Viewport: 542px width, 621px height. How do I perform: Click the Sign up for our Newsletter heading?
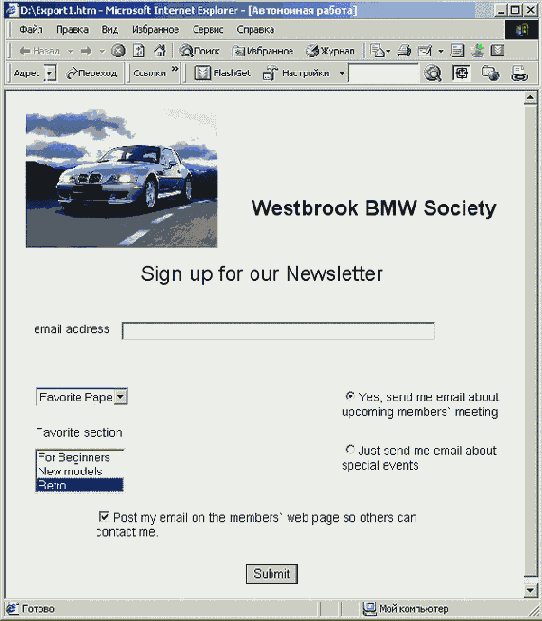[x=262, y=274]
